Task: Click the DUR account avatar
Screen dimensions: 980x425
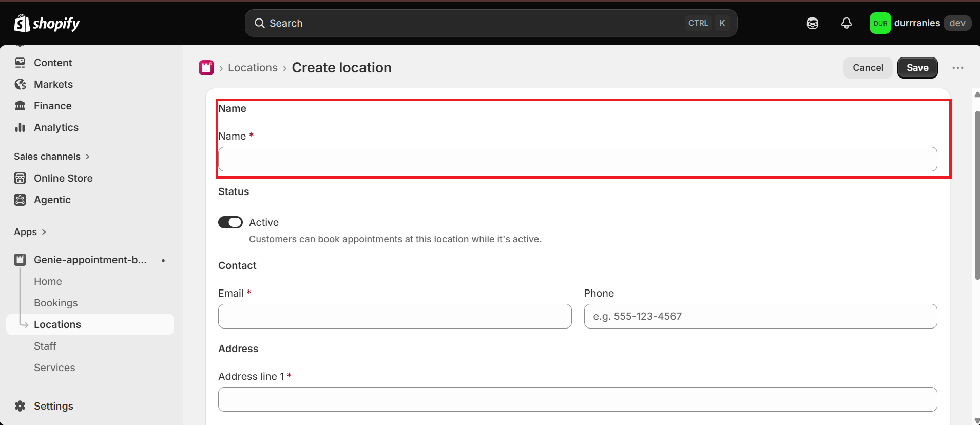Action: [x=880, y=23]
